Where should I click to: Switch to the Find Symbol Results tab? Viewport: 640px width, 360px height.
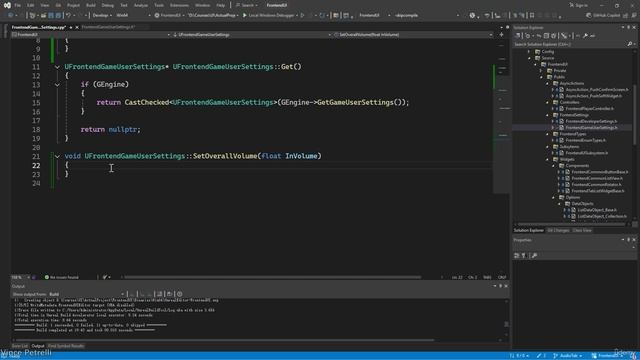66,346
